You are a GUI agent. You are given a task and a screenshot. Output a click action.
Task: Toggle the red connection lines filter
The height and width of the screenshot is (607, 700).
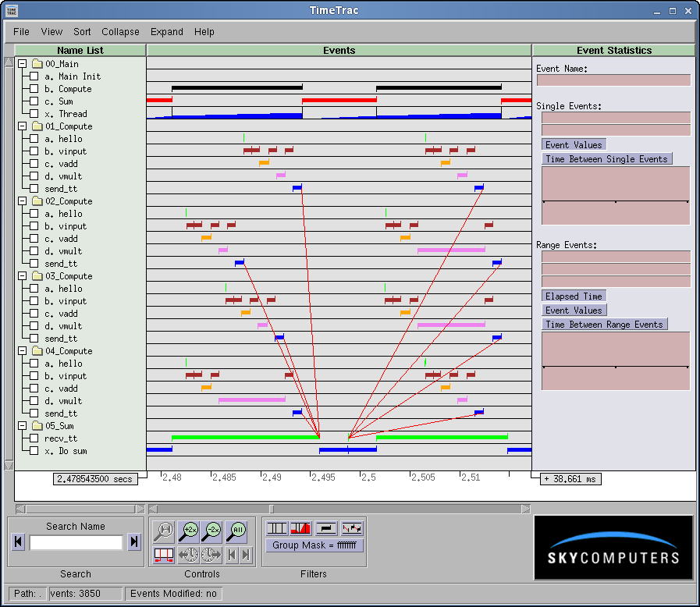pos(351,528)
